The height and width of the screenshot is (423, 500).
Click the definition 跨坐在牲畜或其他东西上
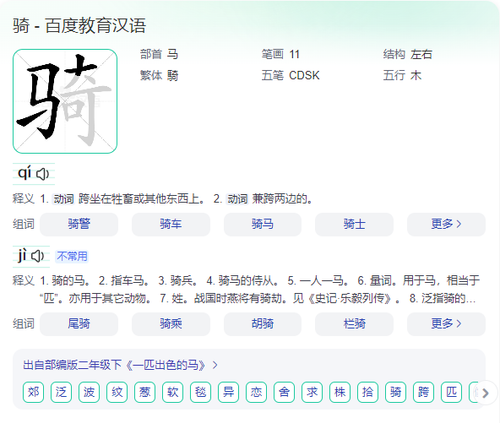[x=139, y=199]
